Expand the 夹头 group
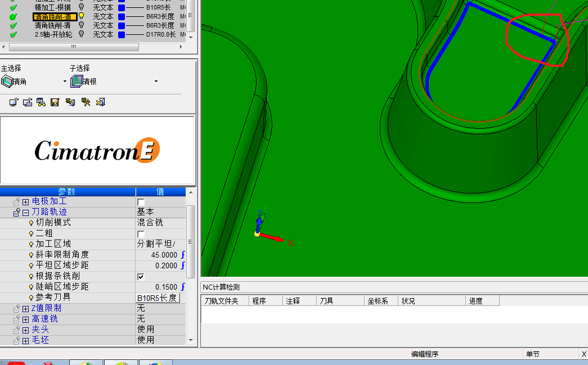588x365 pixels. pos(25,330)
